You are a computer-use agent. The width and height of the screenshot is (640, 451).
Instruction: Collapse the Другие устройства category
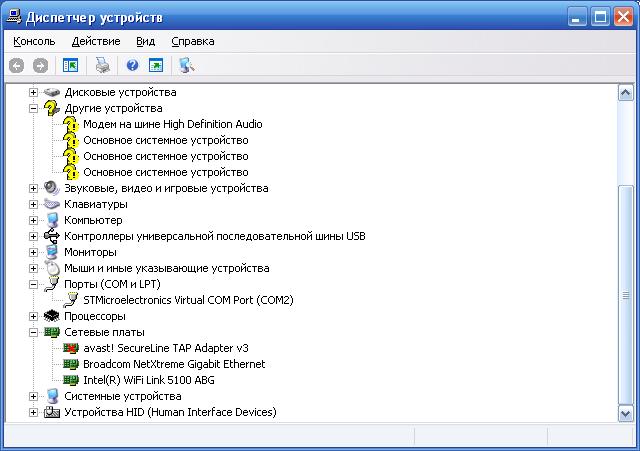click(33, 108)
